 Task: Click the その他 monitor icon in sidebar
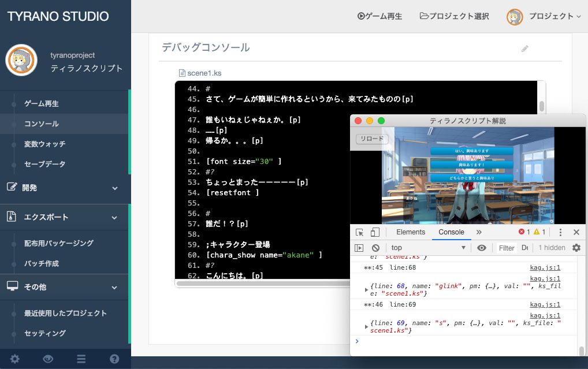click(x=12, y=286)
